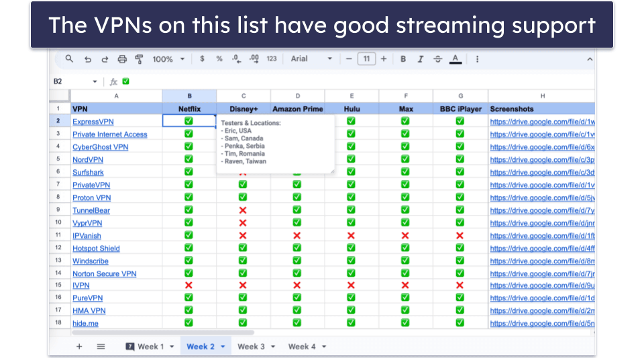The width and height of the screenshot is (644, 358).
Task: Undo the last action with undo arrow
Action: (x=87, y=59)
